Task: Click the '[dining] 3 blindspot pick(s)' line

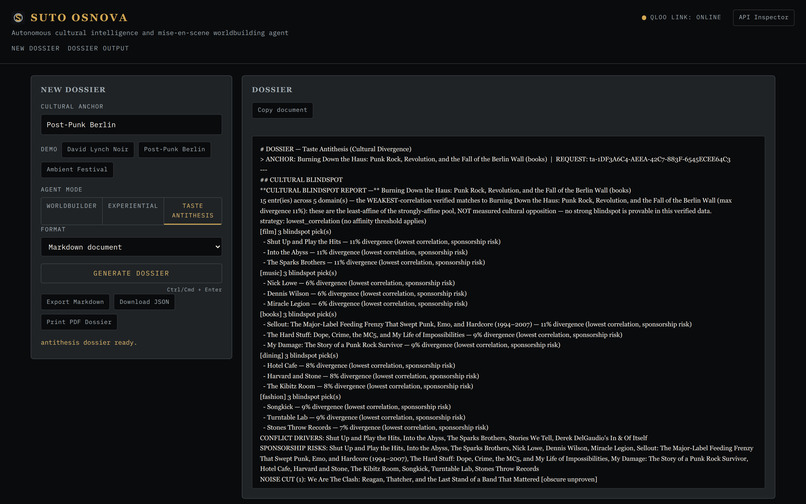Action: 299,355
